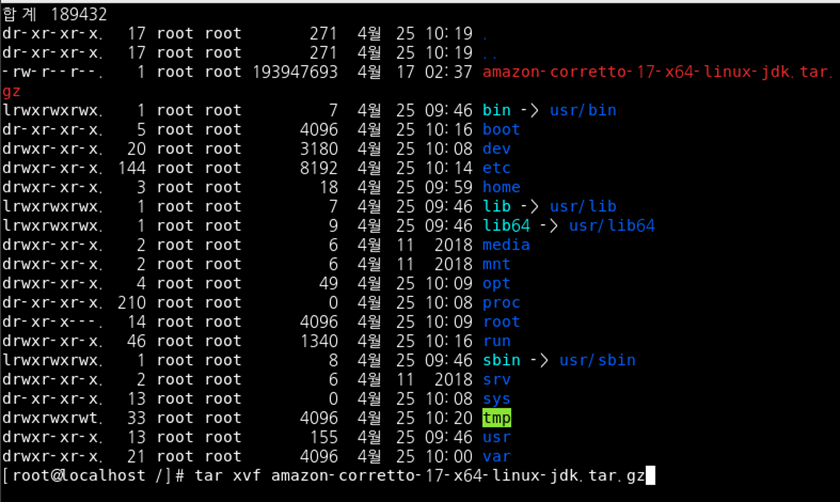The height and width of the screenshot is (502, 840).
Task: Select the '-rw-r--r--.' permissions string
Action: click(x=52, y=72)
